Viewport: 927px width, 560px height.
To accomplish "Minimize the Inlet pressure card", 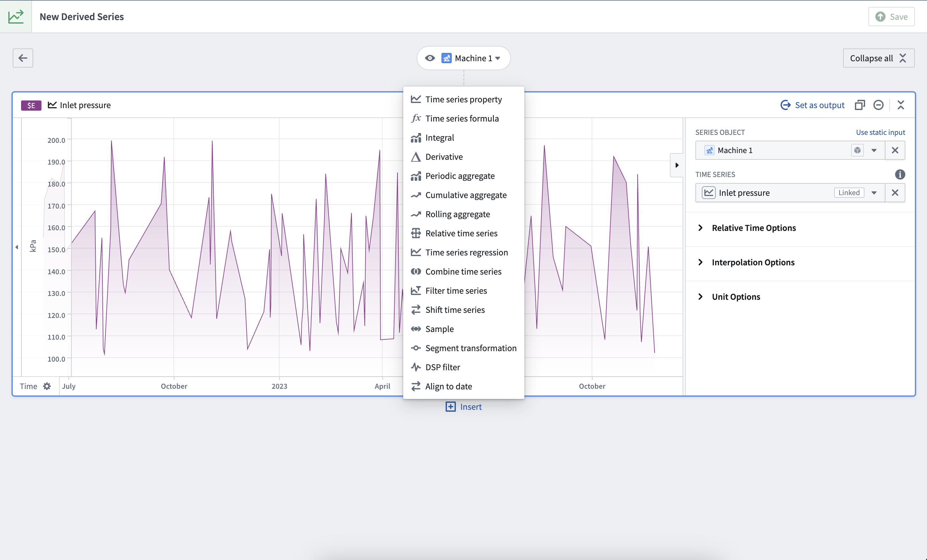I will 878,105.
